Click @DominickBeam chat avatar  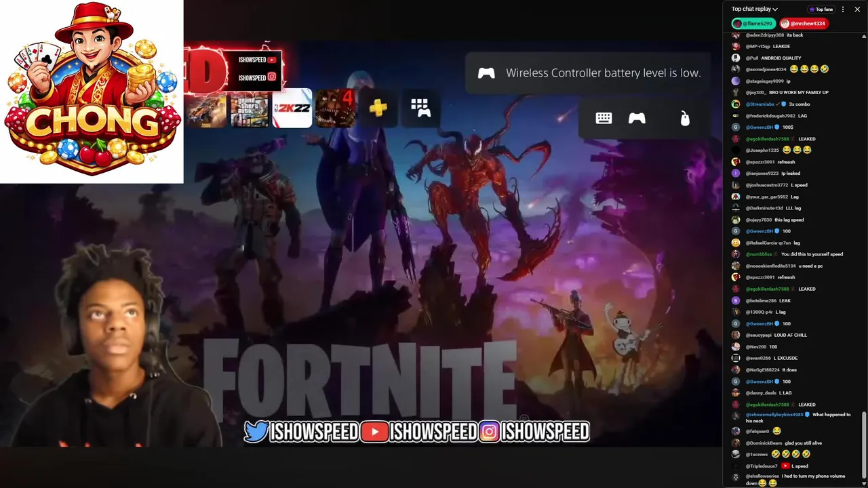click(x=736, y=443)
